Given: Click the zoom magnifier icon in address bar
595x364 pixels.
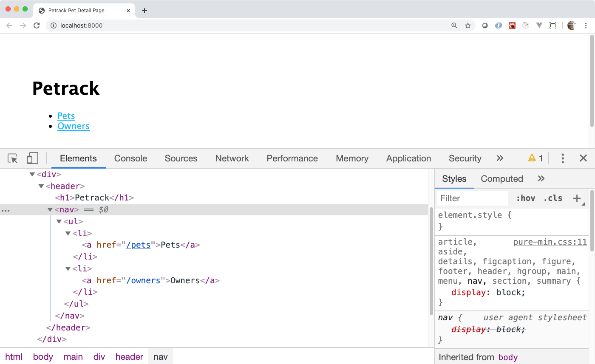Looking at the screenshot, I should [x=454, y=25].
